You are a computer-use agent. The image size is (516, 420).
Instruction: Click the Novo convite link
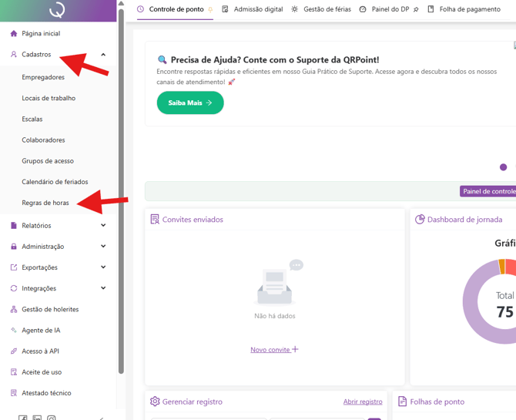(x=273, y=350)
